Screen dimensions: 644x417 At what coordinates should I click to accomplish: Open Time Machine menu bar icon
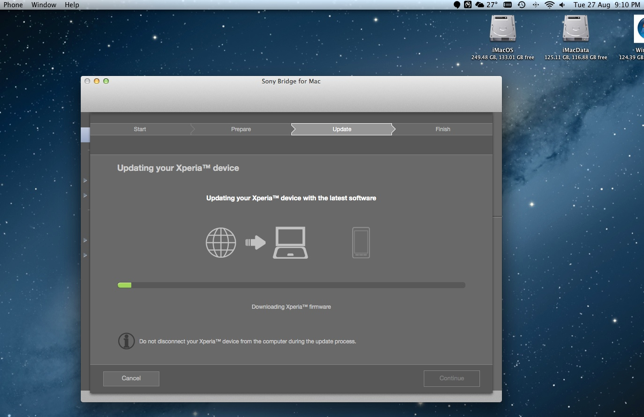click(x=521, y=5)
